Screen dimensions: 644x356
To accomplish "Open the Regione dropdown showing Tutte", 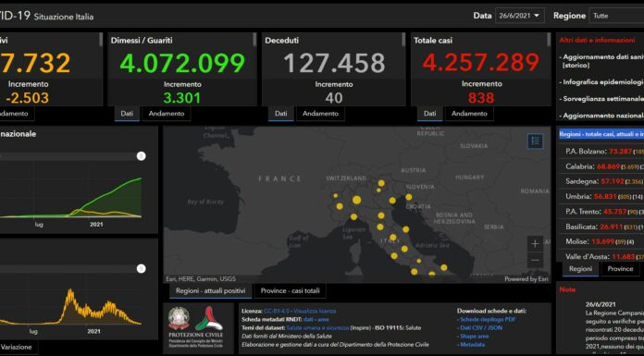I will 616,16.
